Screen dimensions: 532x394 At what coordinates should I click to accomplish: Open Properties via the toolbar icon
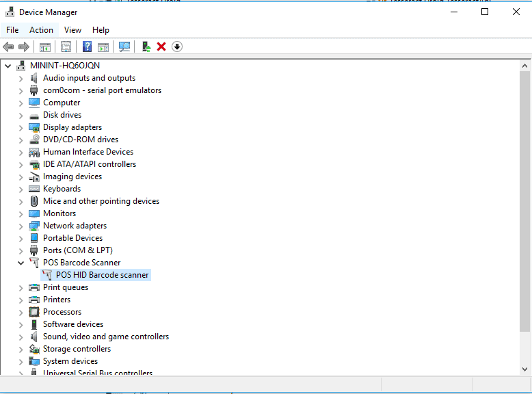pos(66,47)
